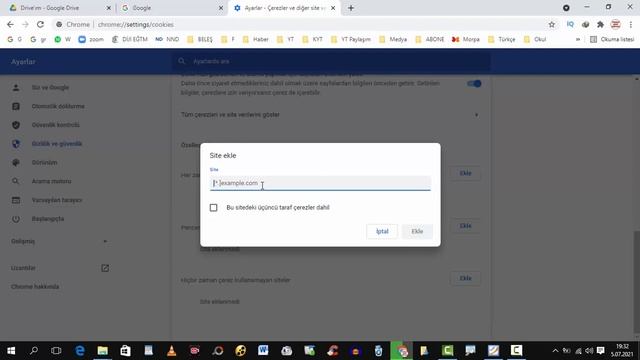The height and width of the screenshot is (360, 640).
Task: Open Otomatik doldurma settings section
Action: click(58, 106)
